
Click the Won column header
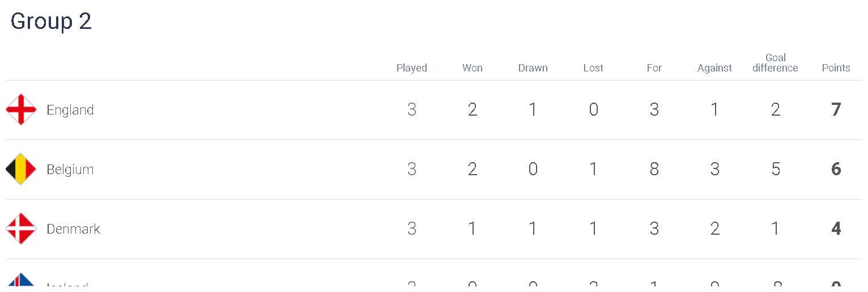click(473, 68)
